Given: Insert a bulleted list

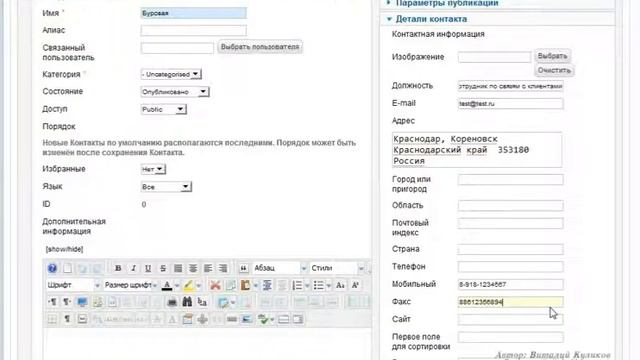Looking at the screenshot, I should [x=318, y=285].
